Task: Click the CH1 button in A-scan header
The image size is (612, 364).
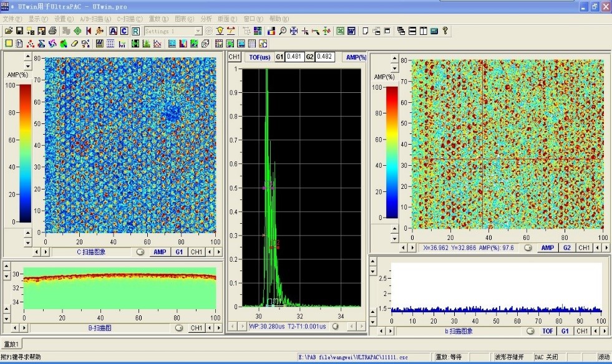Action: point(234,57)
